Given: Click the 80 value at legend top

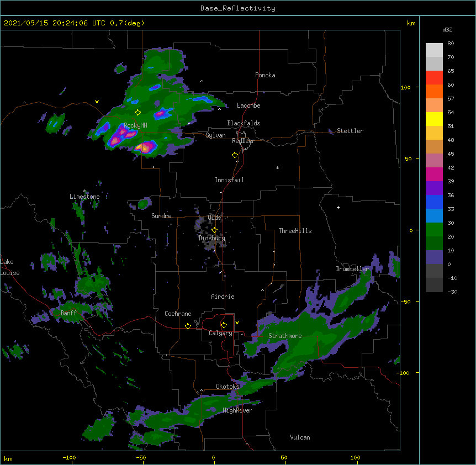Looking at the screenshot, I should [x=451, y=44].
